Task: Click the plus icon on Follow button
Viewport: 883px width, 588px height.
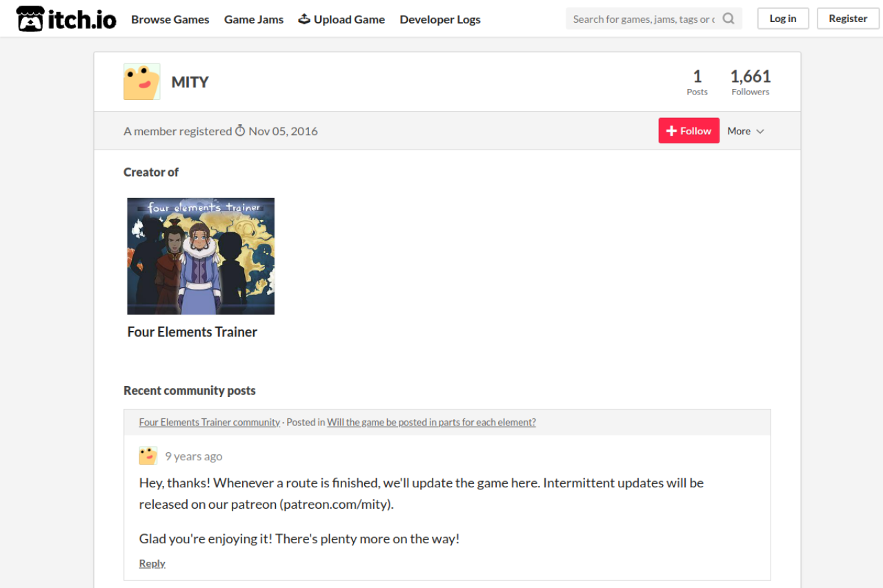Action: (672, 131)
